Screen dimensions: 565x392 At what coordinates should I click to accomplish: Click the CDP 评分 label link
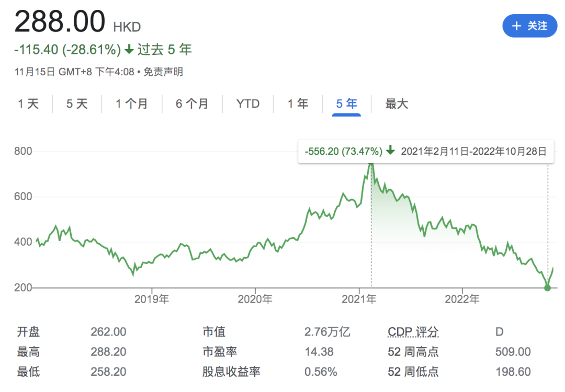pyautogui.click(x=413, y=332)
